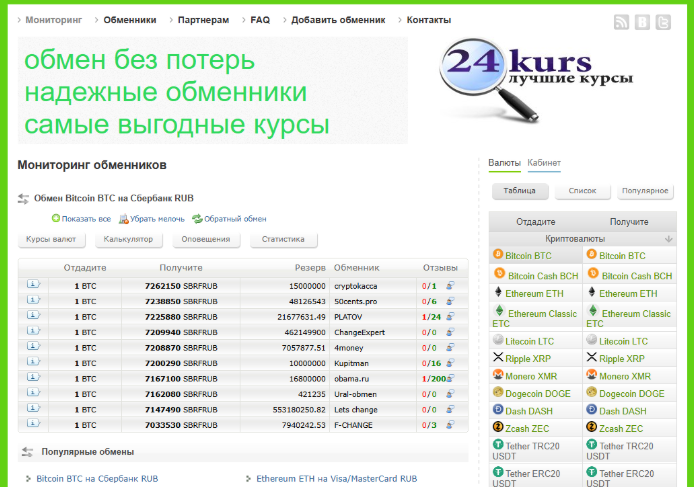Image resolution: width=694 pixels, height=490 pixels.
Task: Click review icon next to Kupitman
Action: point(450,363)
